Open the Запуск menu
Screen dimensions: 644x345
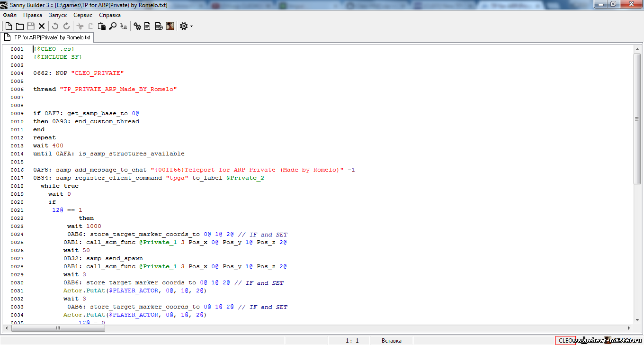[x=58, y=15]
